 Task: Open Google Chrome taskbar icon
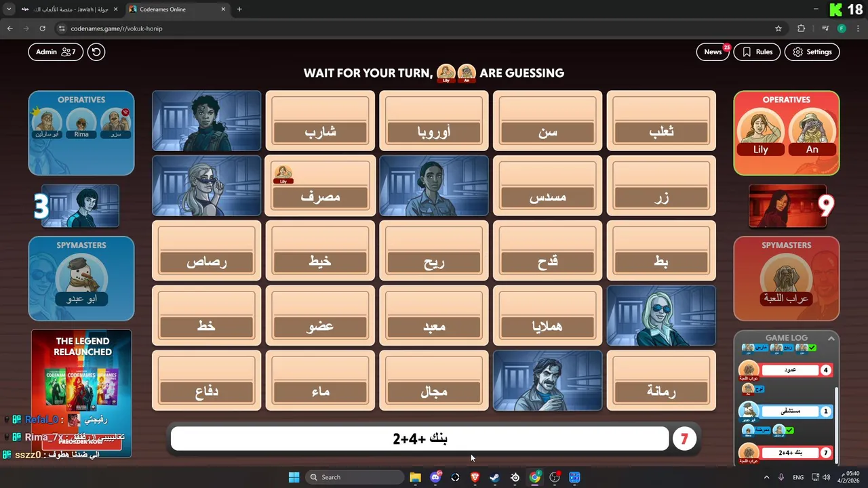[535, 477]
